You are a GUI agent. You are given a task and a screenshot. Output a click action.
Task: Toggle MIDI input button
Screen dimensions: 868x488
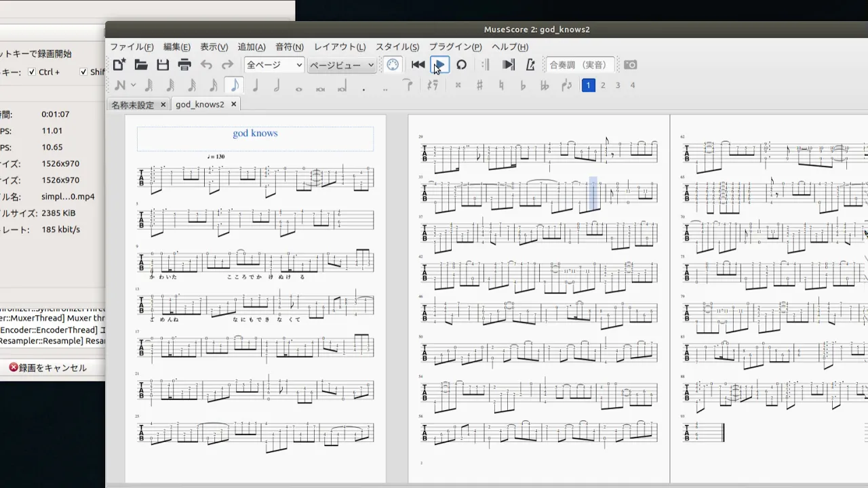(393, 65)
